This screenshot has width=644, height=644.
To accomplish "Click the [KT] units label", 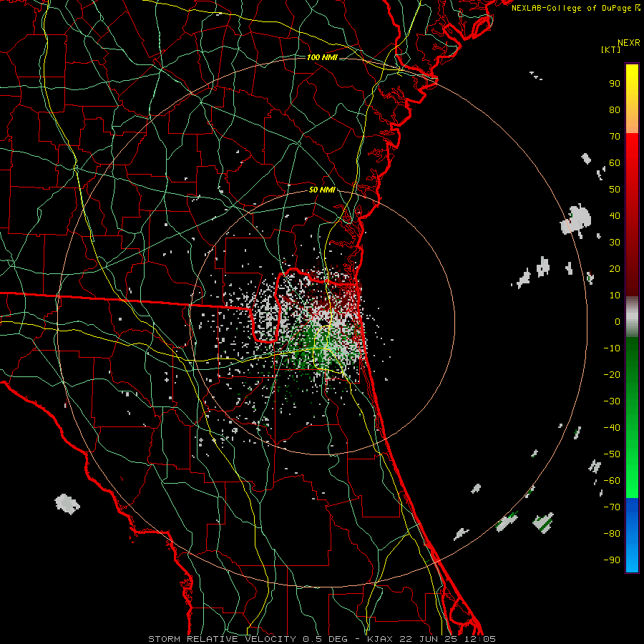I will pyautogui.click(x=611, y=49).
